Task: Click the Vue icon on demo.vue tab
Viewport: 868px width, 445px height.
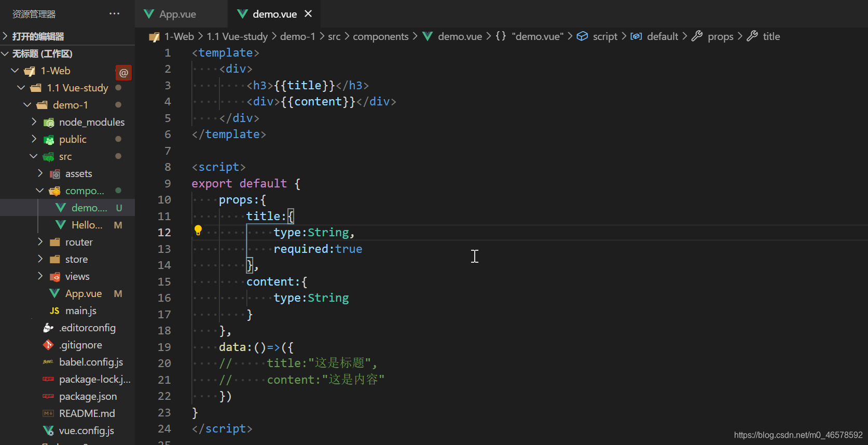Action: click(242, 14)
